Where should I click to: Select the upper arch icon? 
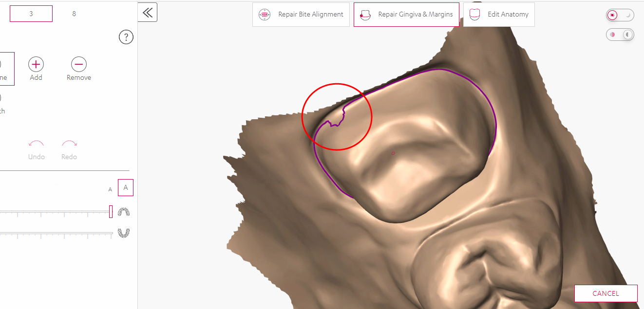point(124,211)
